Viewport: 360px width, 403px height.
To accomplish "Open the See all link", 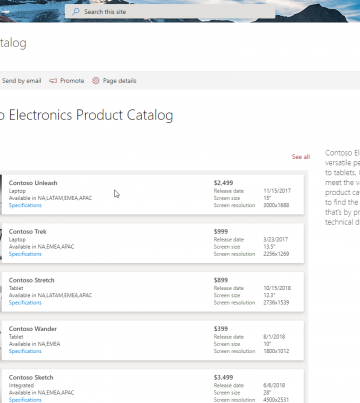I will tap(301, 157).
